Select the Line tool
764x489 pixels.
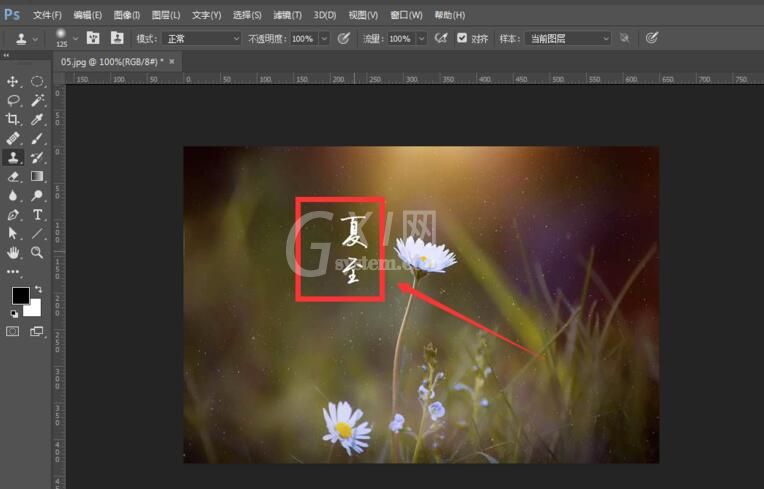[x=37, y=233]
